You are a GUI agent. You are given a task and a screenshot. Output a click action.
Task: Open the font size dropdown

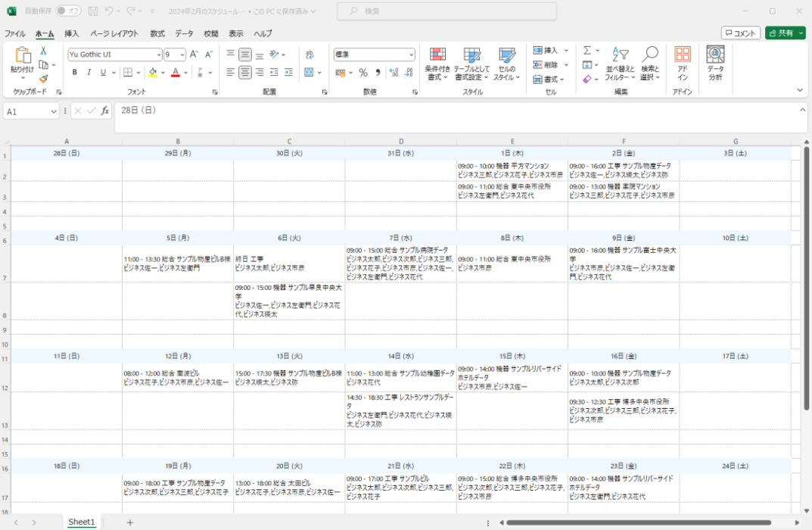[182, 55]
